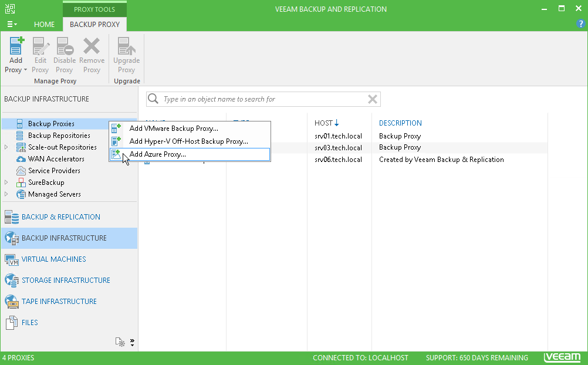Click the Add VMware Backup Proxy icon
Image resolution: width=588 pixels, height=365 pixels.
pos(116,129)
